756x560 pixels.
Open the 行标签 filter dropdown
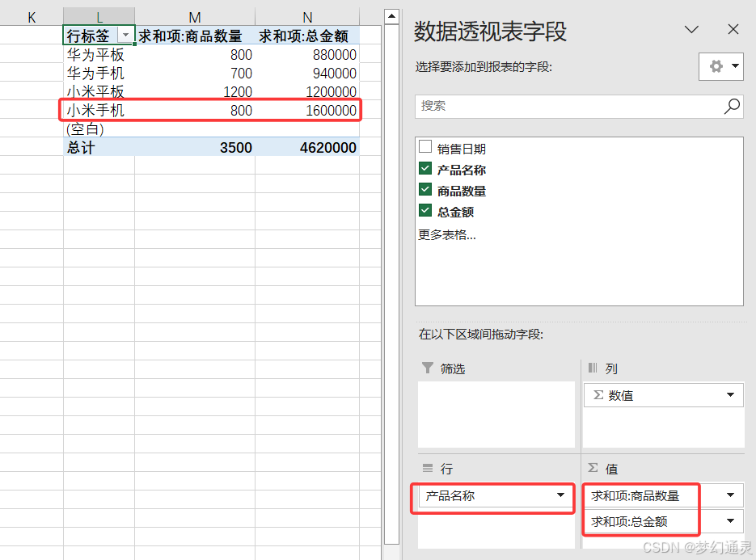coord(125,36)
